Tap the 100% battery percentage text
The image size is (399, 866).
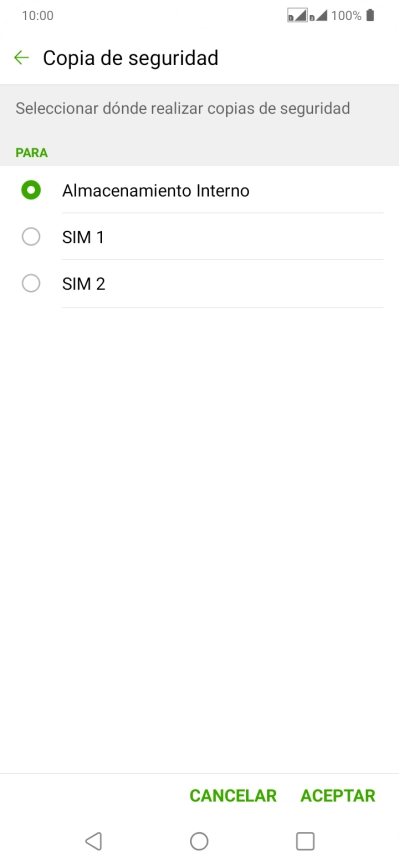tap(346, 15)
